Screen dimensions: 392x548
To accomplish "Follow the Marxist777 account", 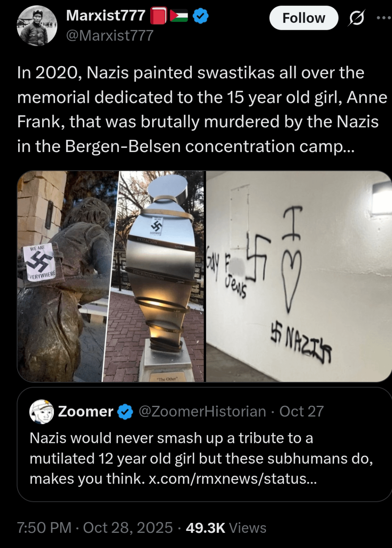I will pos(304,18).
